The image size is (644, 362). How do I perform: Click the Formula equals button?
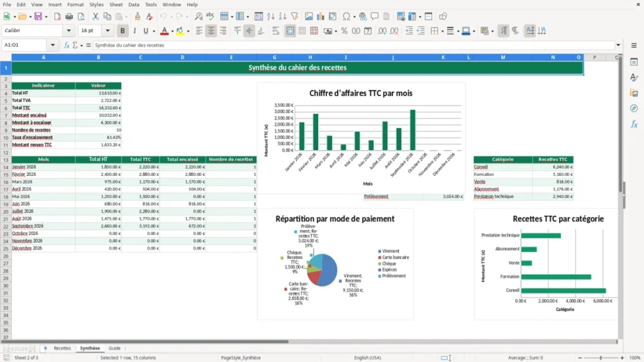pyautogui.click(x=88, y=45)
